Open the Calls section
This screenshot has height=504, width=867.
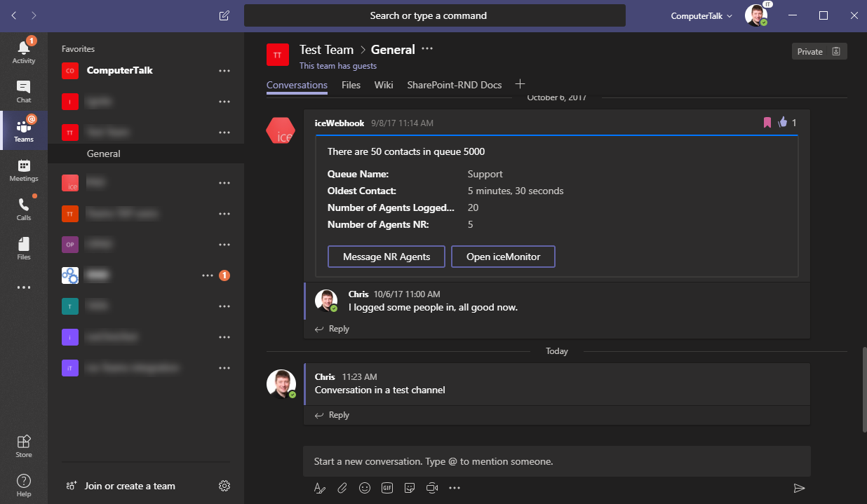coord(24,209)
